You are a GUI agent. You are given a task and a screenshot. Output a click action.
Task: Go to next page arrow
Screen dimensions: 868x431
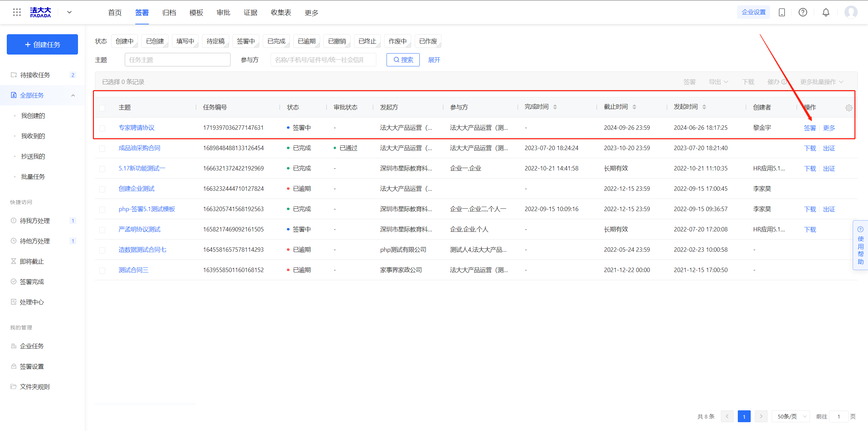761,416
